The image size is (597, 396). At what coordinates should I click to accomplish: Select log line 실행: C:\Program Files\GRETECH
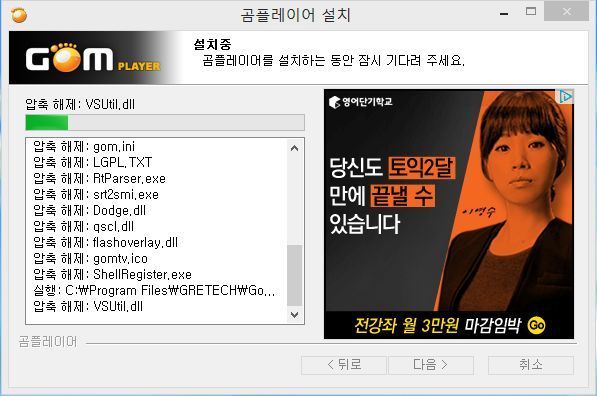[154, 291]
